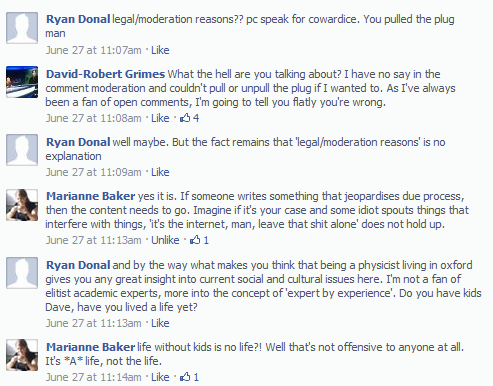
Task: Like Ryan Donal's 11:09am comment
Action: coord(160,172)
